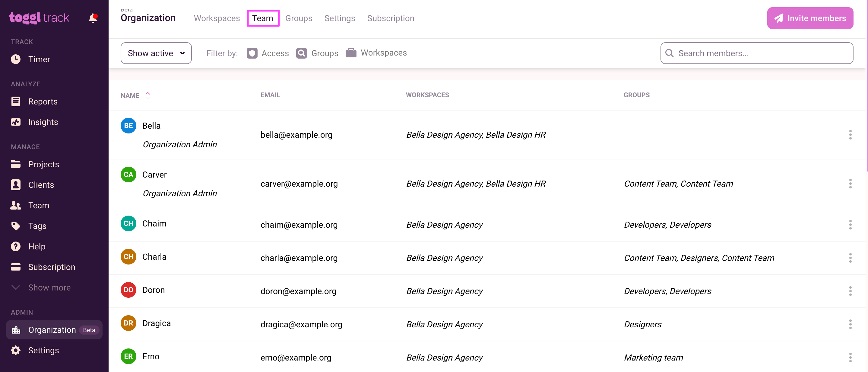868x372 pixels.
Task: Filter members by Access shield icon
Action: click(x=252, y=53)
